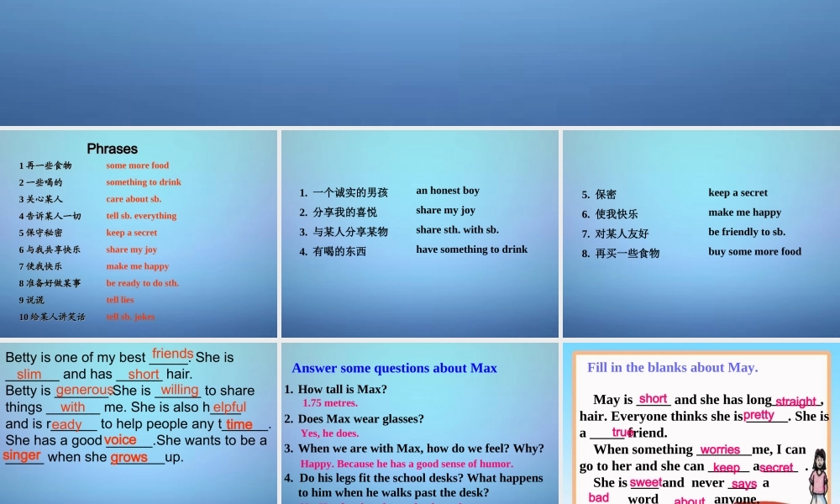Click the orange phrase 'be ready to do sth.'

(x=142, y=283)
